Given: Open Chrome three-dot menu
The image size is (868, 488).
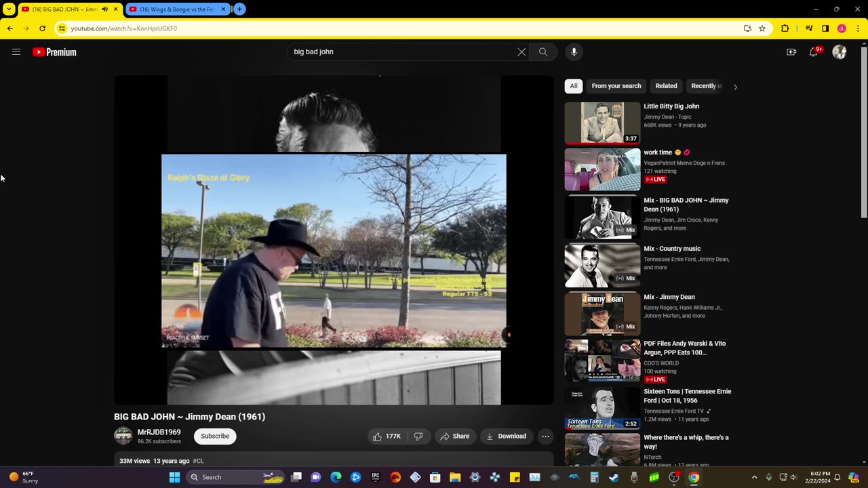Looking at the screenshot, I should click(x=858, y=28).
